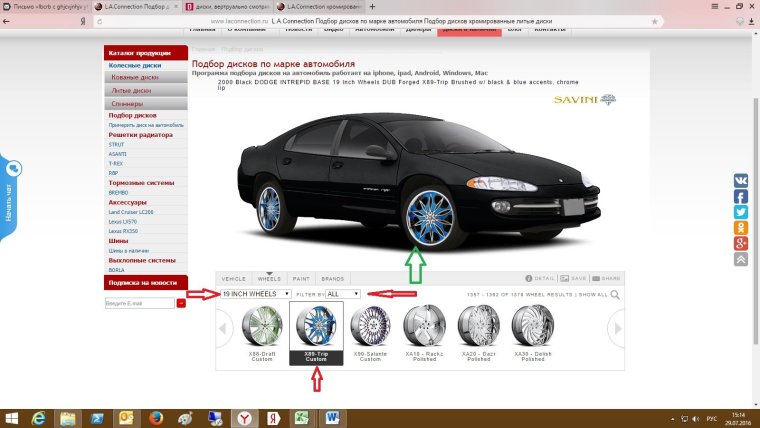The height and width of the screenshot is (428, 760).
Task: Open the BREMBO sidebar link
Action: click(118, 193)
